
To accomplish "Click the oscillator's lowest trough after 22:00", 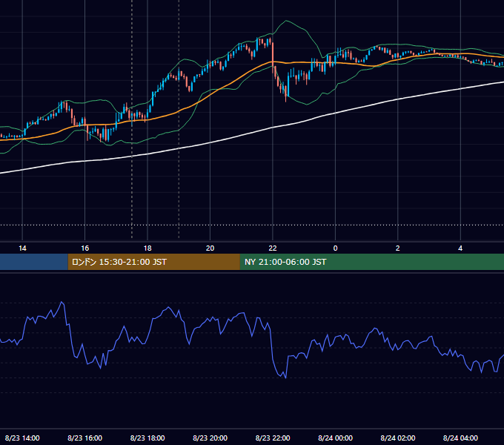I will (x=285, y=378).
